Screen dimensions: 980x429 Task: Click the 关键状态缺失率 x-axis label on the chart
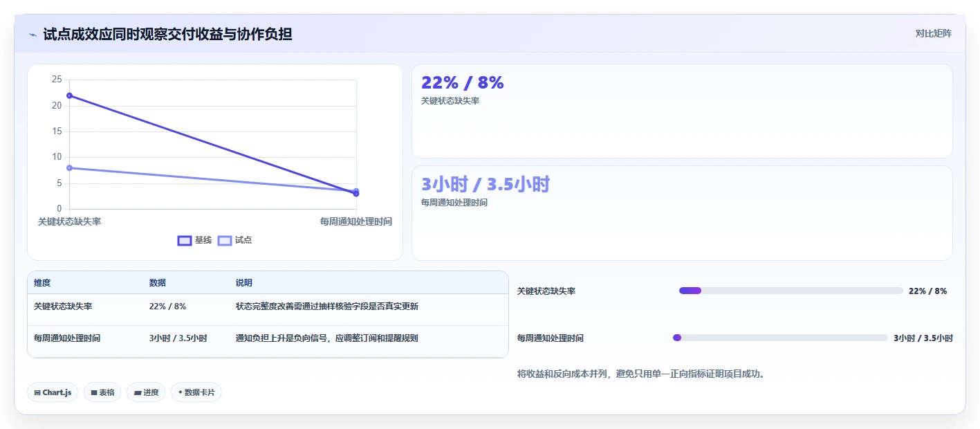pos(69,221)
